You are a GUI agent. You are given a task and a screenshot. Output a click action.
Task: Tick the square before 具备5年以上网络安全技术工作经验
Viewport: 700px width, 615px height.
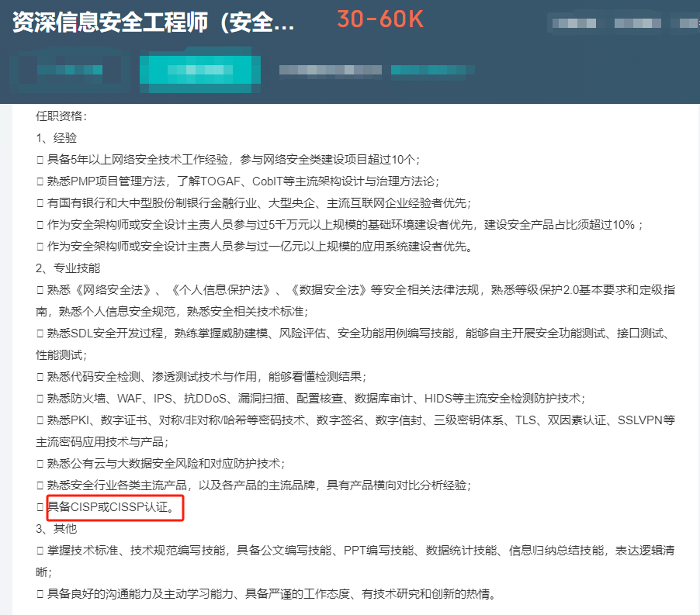[40, 160]
